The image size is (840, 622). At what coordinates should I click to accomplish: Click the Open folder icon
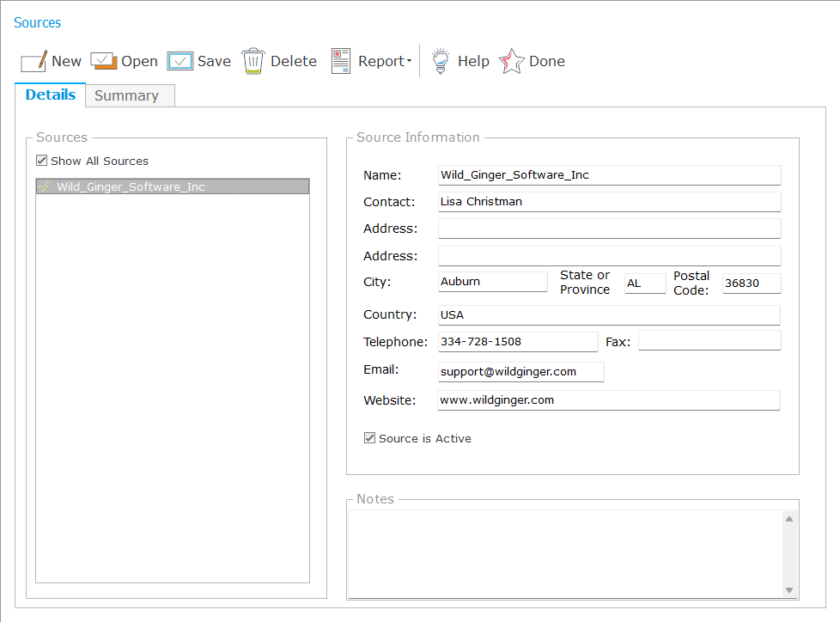point(103,61)
